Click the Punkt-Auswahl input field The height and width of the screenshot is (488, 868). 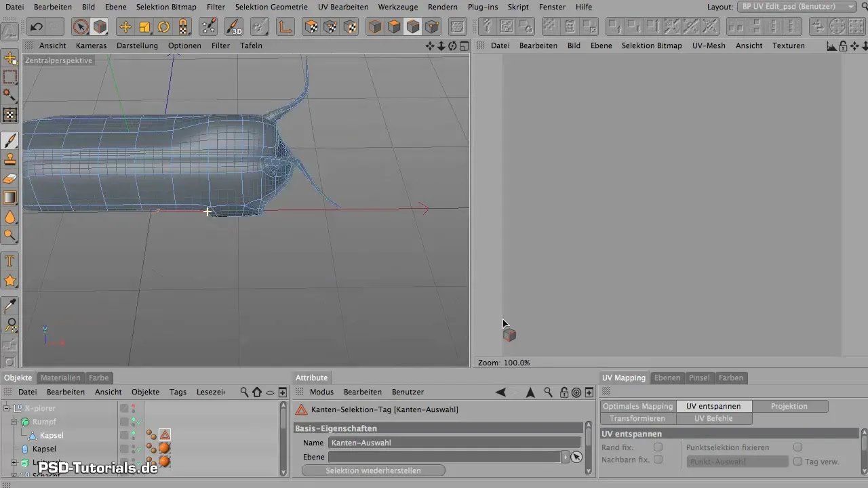tap(737, 462)
